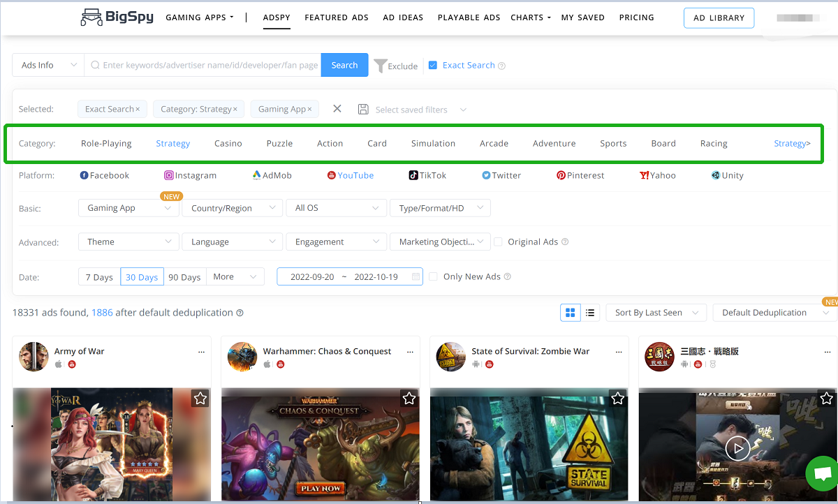Viewport: 838px width, 504px height.
Task: Click the save filters disk icon
Action: tap(363, 109)
